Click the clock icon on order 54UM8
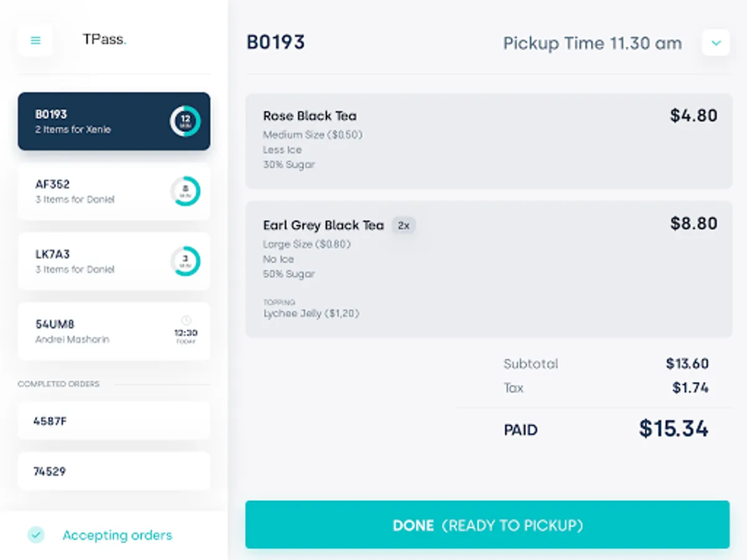 pos(186,320)
